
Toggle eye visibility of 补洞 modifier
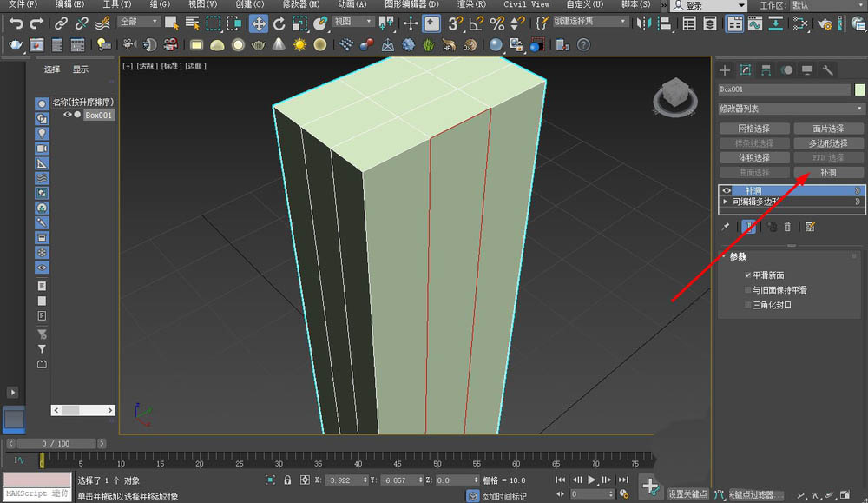[727, 190]
